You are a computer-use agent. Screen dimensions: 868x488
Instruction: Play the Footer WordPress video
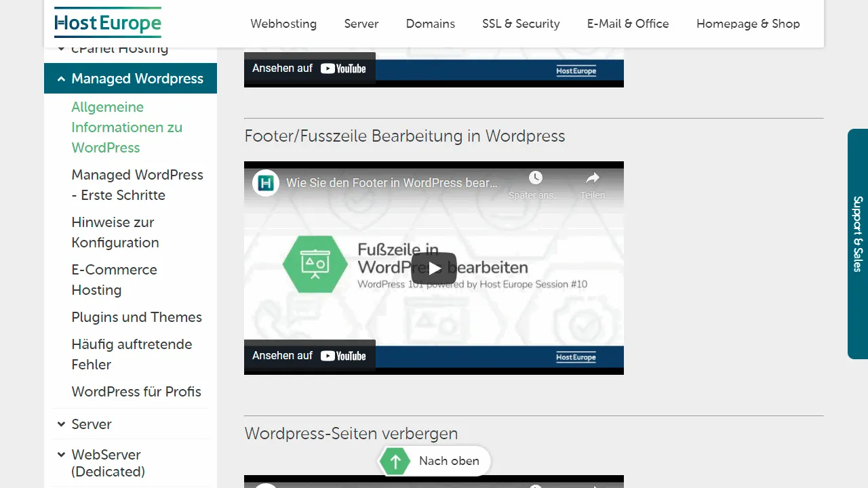pyautogui.click(x=434, y=268)
